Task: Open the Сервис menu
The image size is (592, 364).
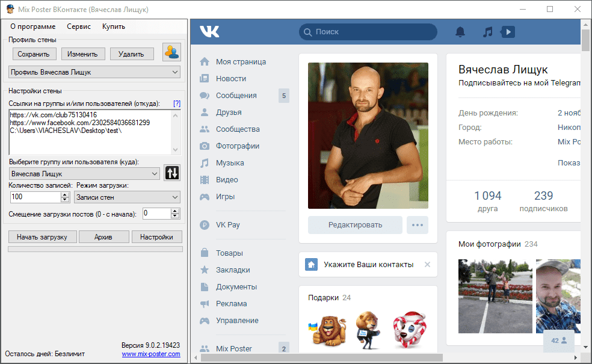Action: pyautogui.click(x=79, y=26)
